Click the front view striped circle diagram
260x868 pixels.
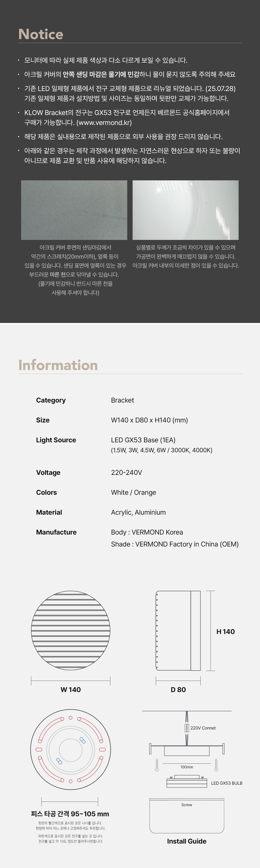pos(71,630)
